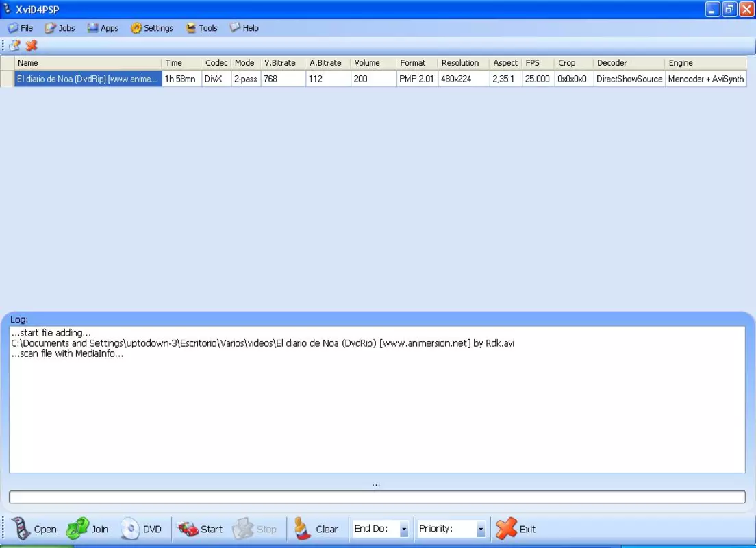Minimize the XviD4PSP window
Image resolution: width=756 pixels, height=548 pixels.
click(712, 9)
